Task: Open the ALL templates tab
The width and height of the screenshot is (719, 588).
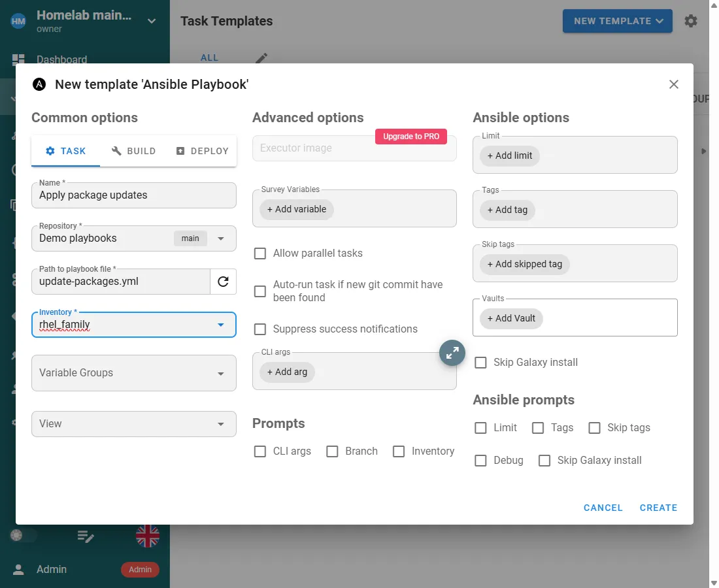Action: (x=209, y=57)
